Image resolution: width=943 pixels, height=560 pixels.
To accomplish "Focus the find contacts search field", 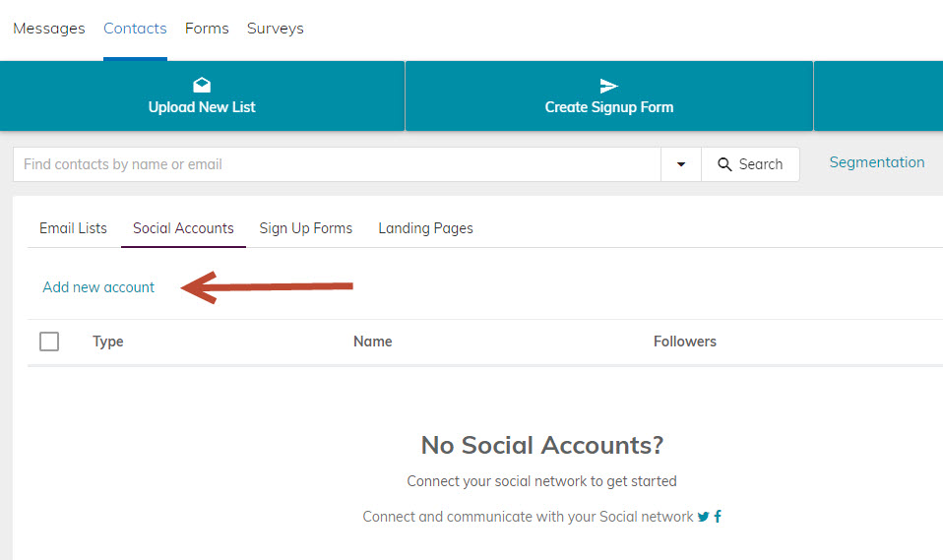I will (335, 164).
